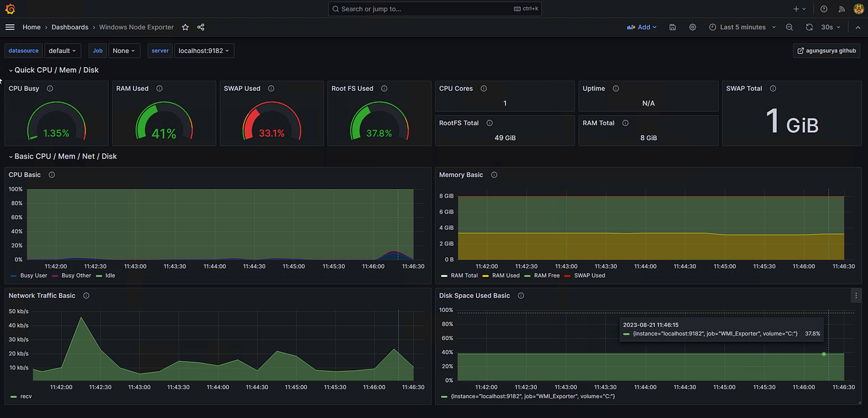This screenshot has height=418, width=868.
Task: Open the Last 5 minutes time picker
Action: pos(741,27)
